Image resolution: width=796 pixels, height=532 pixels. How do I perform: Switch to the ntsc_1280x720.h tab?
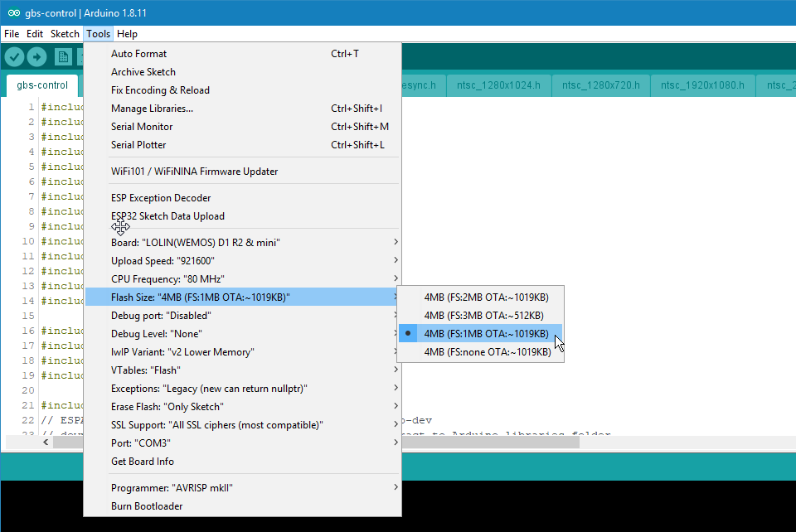coord(600,85)
